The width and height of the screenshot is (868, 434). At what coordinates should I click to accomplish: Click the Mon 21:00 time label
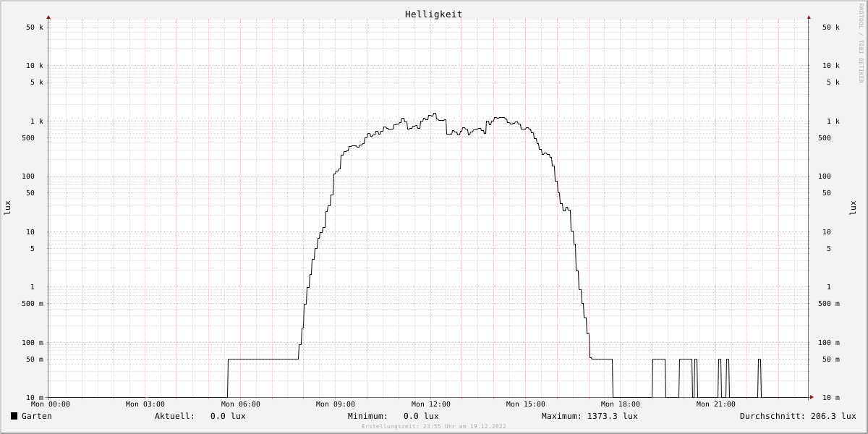(716, 404)
